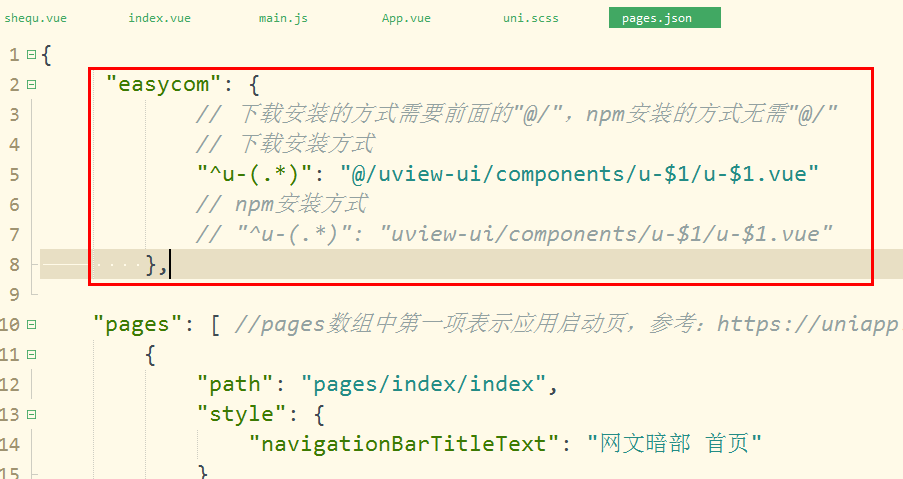This screenshot has width=903, height=479.
Task: Click the comment '// 下载安装方式' on line 4
Action: [285, 144]
